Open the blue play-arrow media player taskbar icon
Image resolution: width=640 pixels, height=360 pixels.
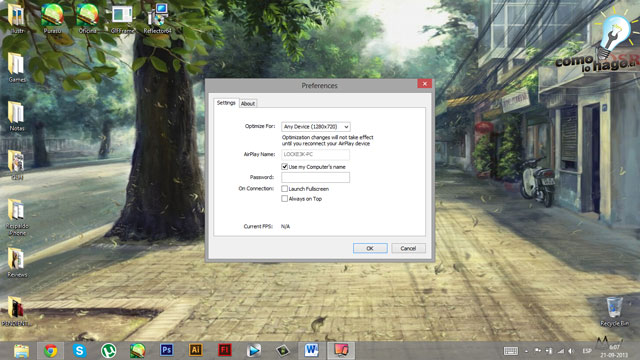(x=253, y=351)
